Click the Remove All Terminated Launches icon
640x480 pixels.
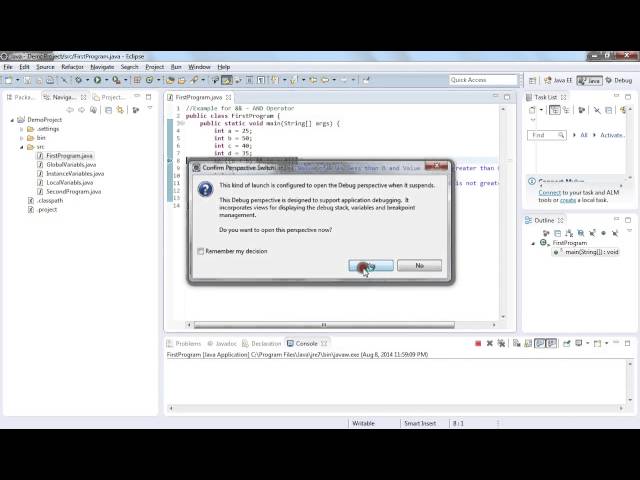tap(501, 344)
